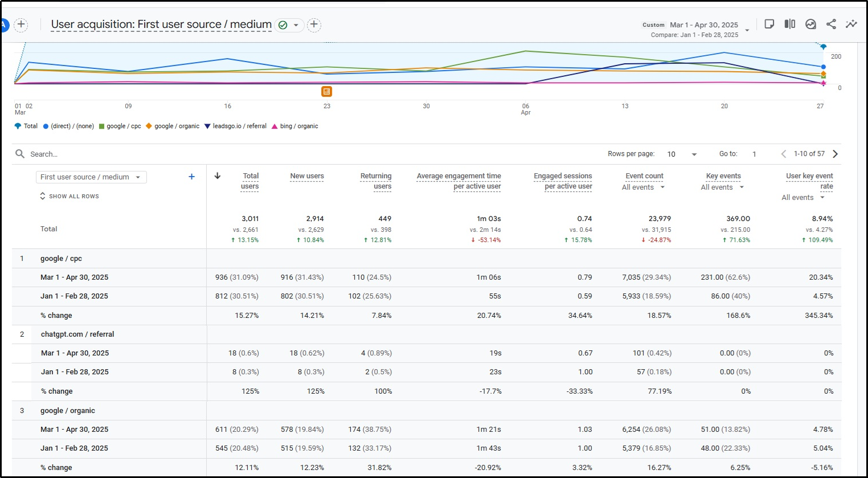Click the sort arrow above Total users

coord(217,175)
